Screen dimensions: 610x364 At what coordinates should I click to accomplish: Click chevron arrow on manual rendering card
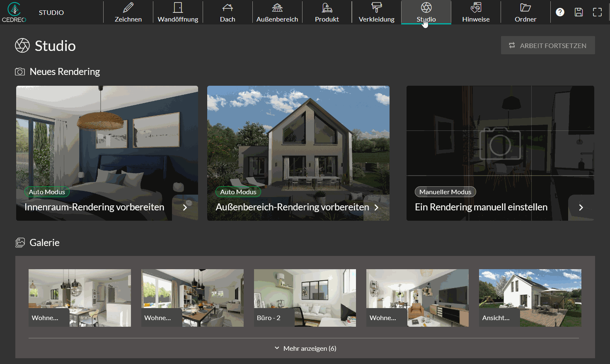pyautogui.click(x=581, y=207)
